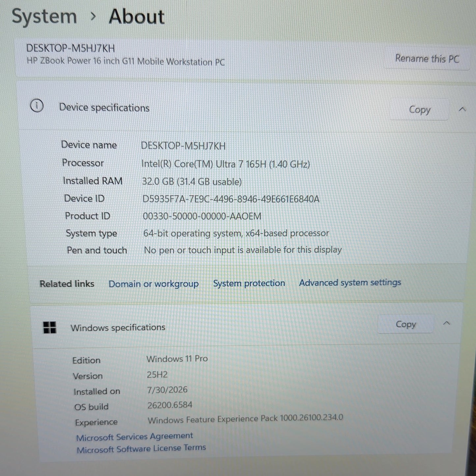This screenshot has width=476, height=476.
Task: Click the Device ID label
Action: click(84, 198)
